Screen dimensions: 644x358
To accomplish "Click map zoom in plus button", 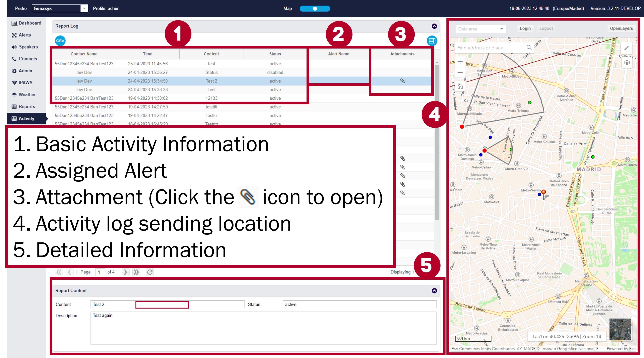I will coord(460,62).
